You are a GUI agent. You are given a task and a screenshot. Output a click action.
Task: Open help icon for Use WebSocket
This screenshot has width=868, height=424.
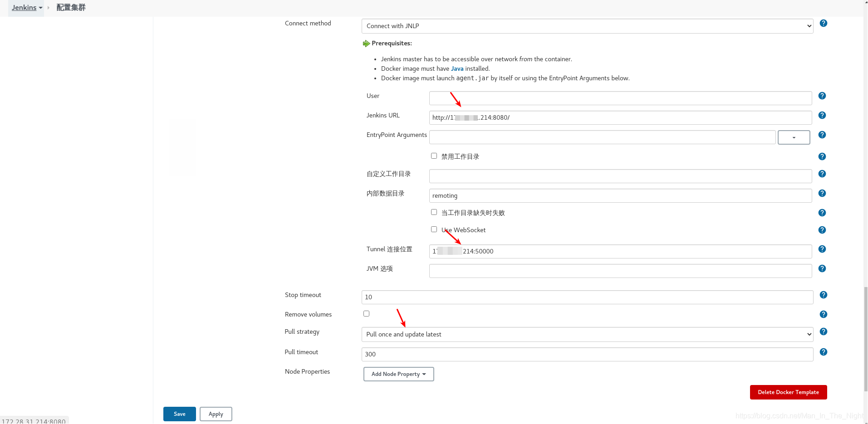click(822, 230)
